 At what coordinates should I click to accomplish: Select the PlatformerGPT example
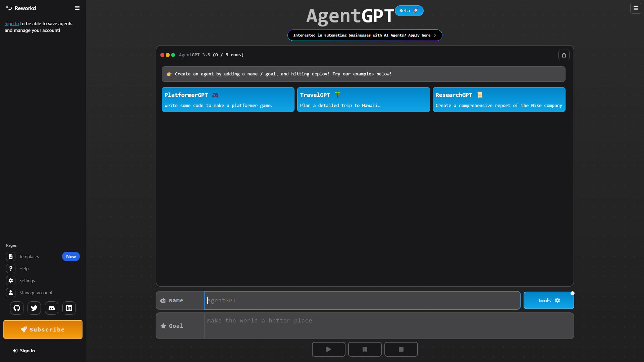[228, 100]
